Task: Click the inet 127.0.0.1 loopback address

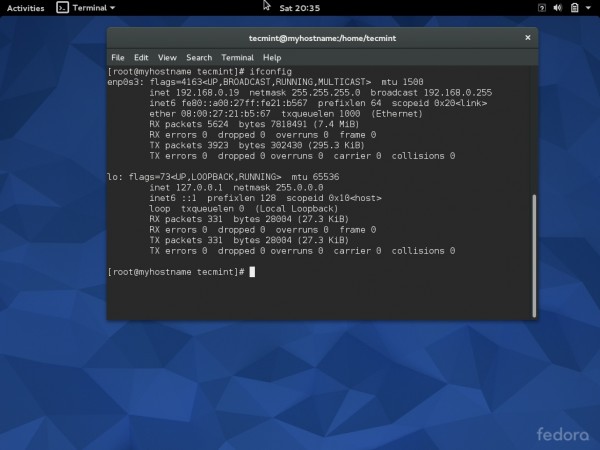Action: 186,188
